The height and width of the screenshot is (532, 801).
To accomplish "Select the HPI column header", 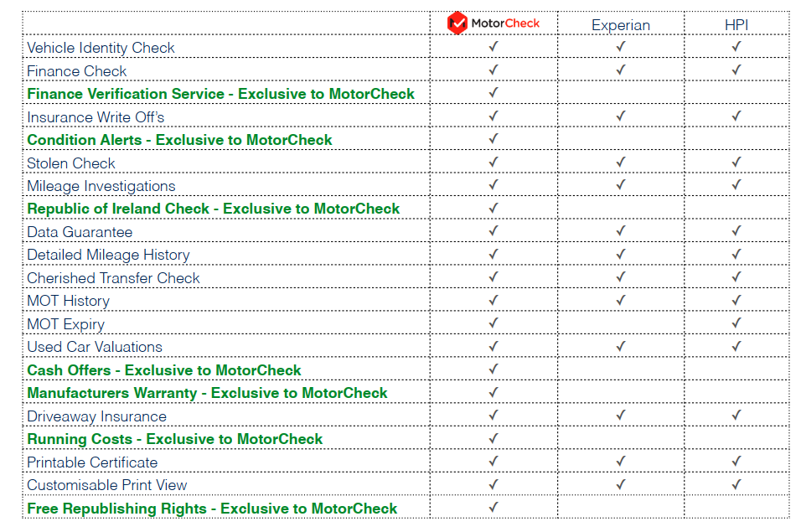I will pos(736,25).
